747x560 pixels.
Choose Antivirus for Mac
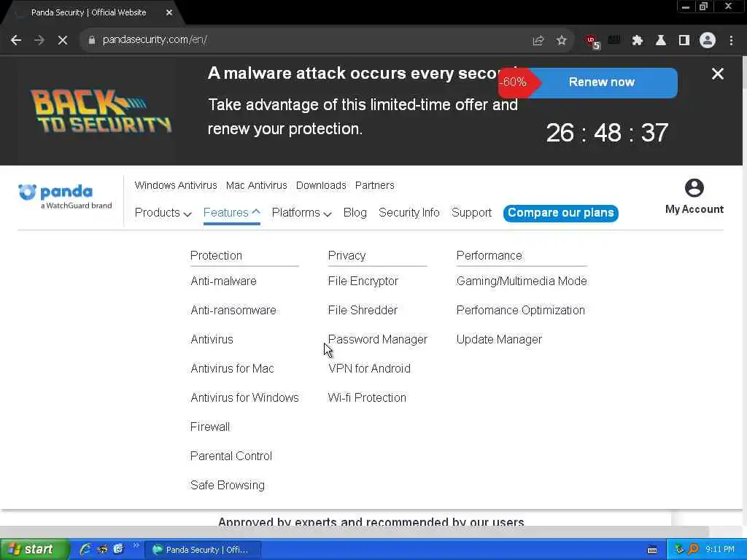[x=232, y=368]
